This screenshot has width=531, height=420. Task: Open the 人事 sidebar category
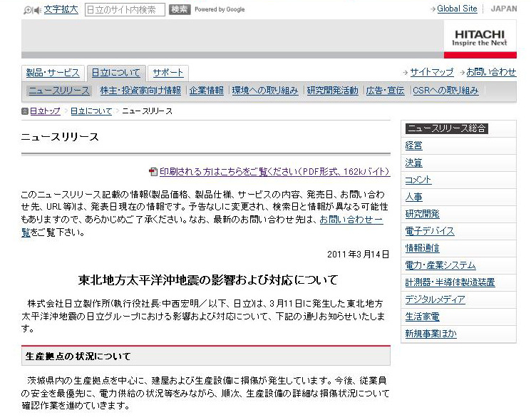pos(414,197)
